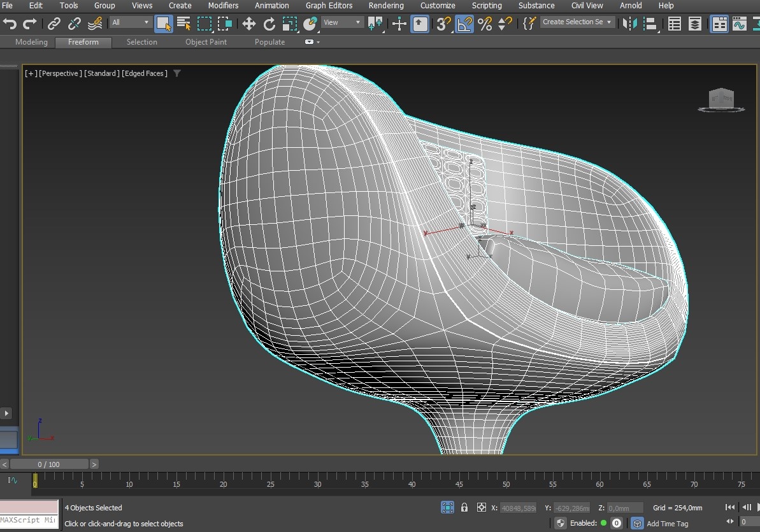Select the Select and Move tool

(x=248, y=24)
